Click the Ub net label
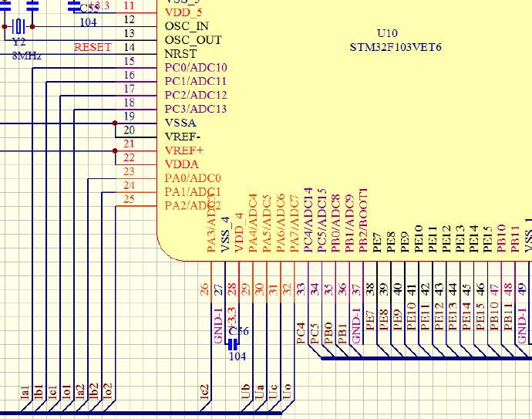 coord(245,391)
